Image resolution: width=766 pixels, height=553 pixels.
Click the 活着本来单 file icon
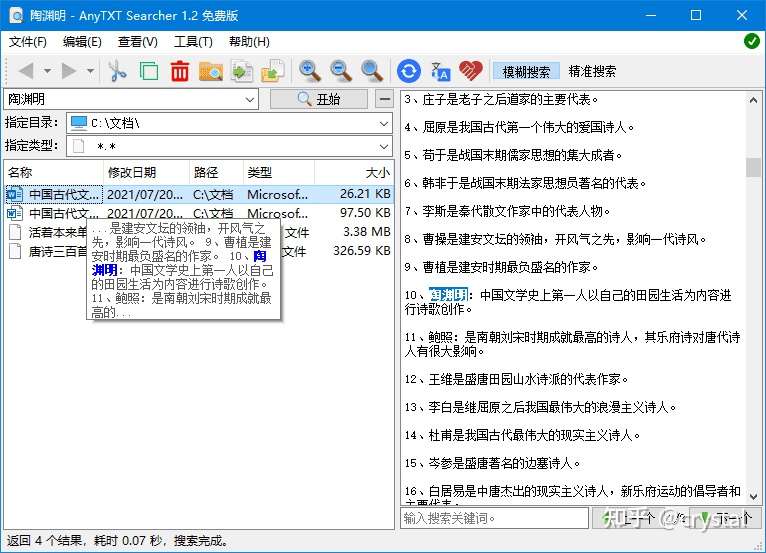15,232
